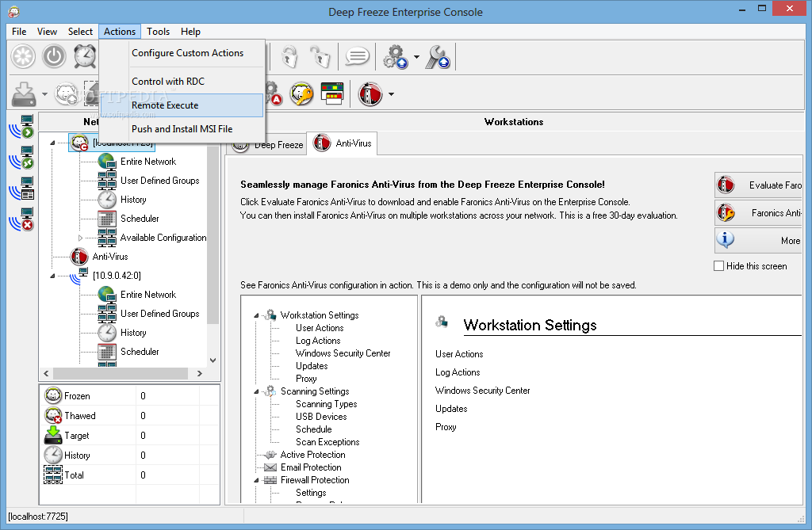Select Anti-Virus node in network tree

coord(110,257)
